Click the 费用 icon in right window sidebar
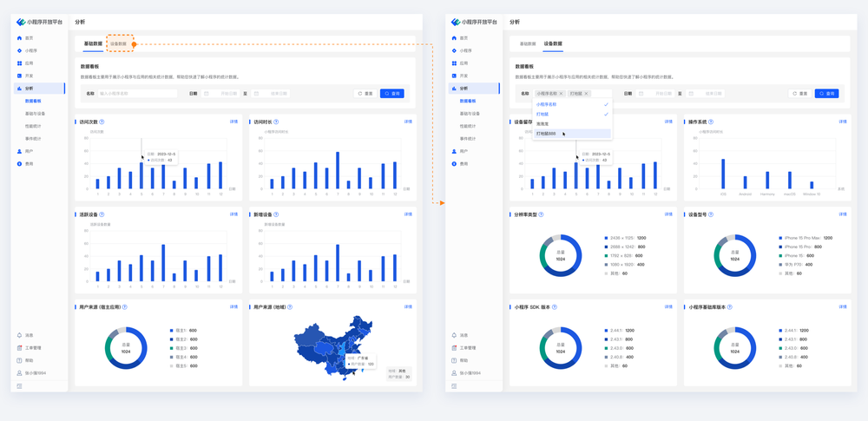The image size is (868, 421). 454,163
